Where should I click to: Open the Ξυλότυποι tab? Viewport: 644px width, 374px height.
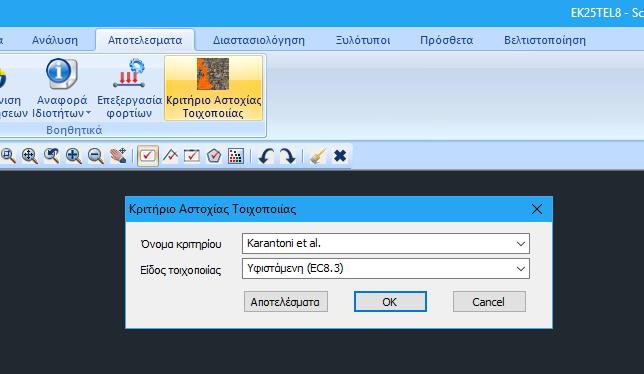[x=363, y=40]
